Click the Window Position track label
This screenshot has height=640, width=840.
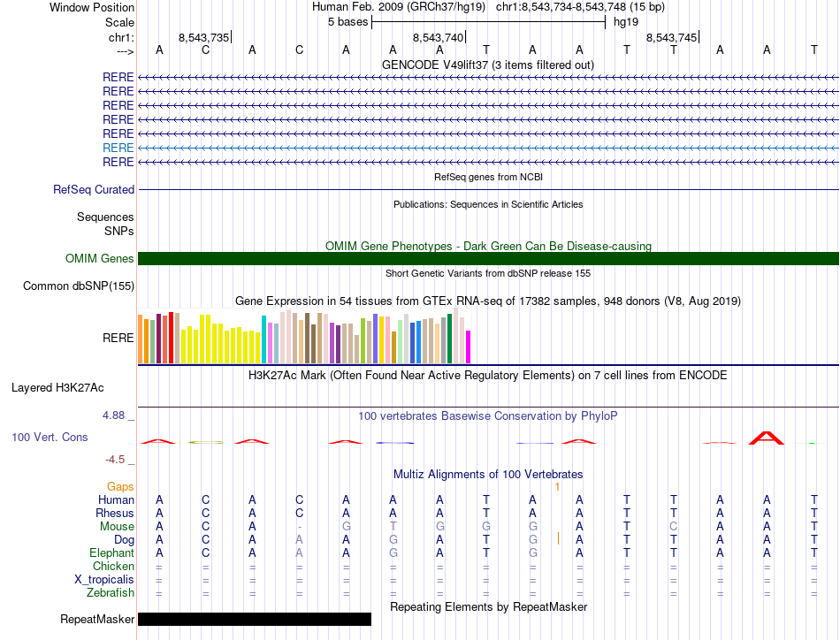coord(92,7)
